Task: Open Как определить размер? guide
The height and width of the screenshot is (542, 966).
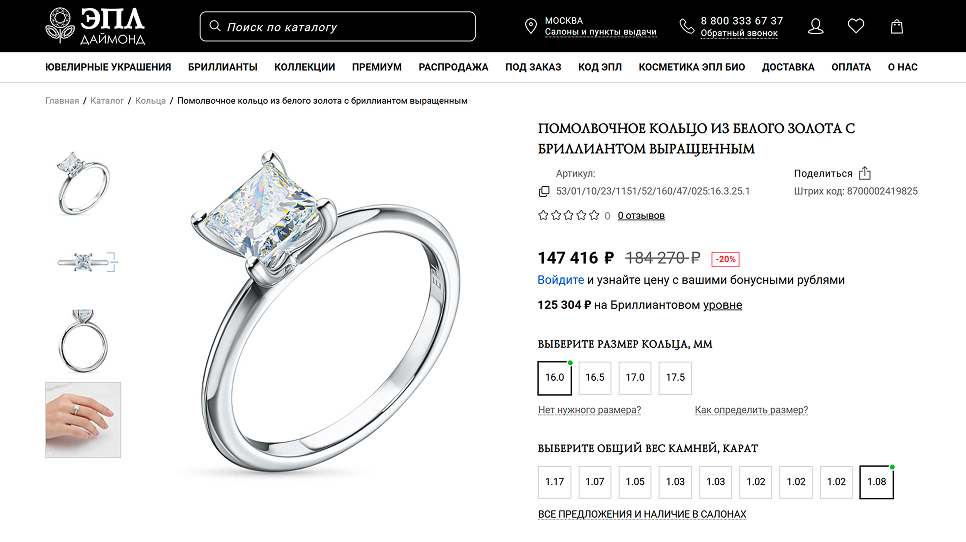Action: (751, 410)
